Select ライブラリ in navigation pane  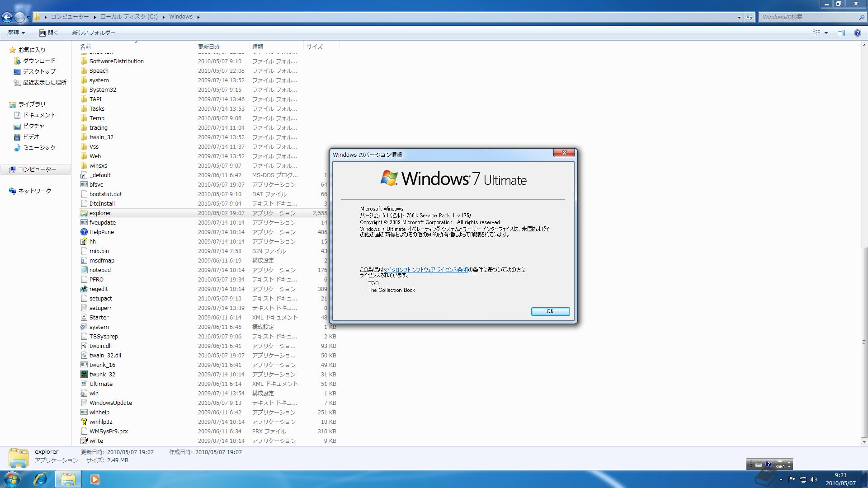pos(32,104)
